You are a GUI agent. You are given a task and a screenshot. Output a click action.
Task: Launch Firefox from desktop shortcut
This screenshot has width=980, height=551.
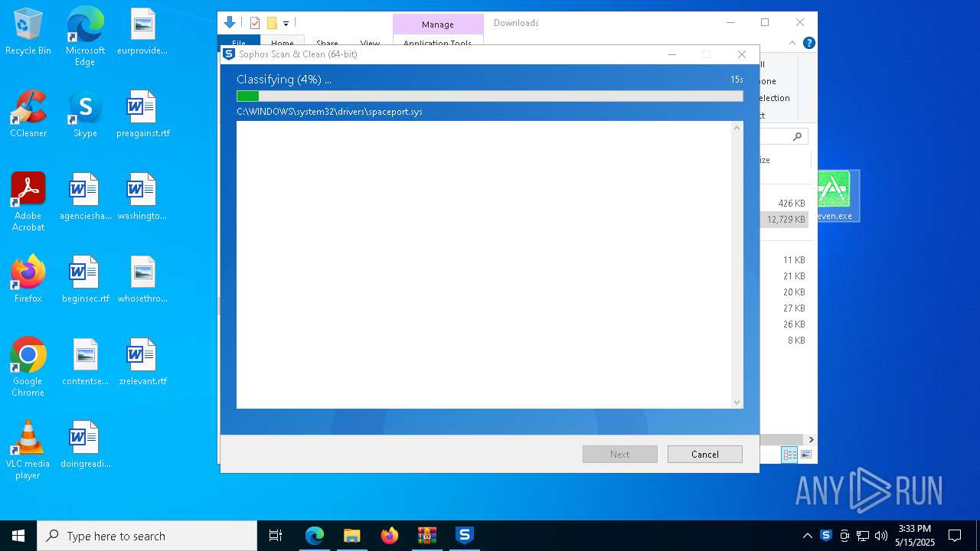(x=28, y=279)
